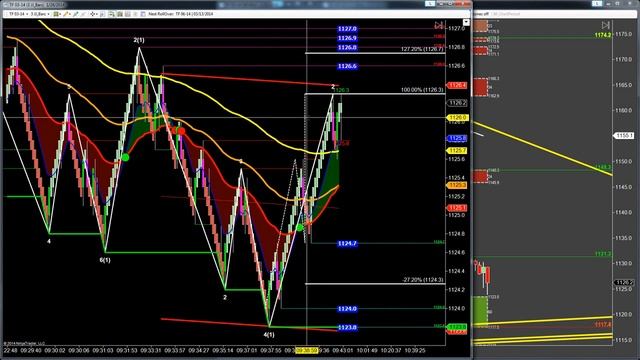
Task: Click the green zone box at bottom of right chart
Action: tap(480, 312)
